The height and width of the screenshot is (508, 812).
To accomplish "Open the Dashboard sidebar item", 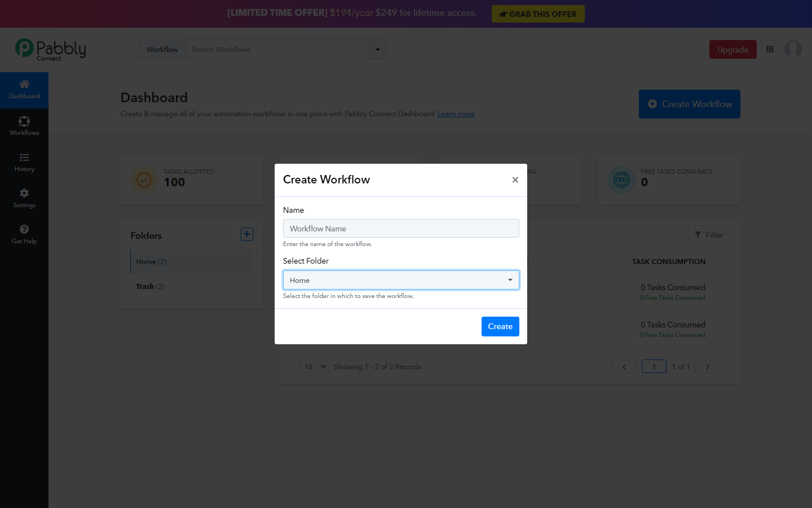I will 24,90.
